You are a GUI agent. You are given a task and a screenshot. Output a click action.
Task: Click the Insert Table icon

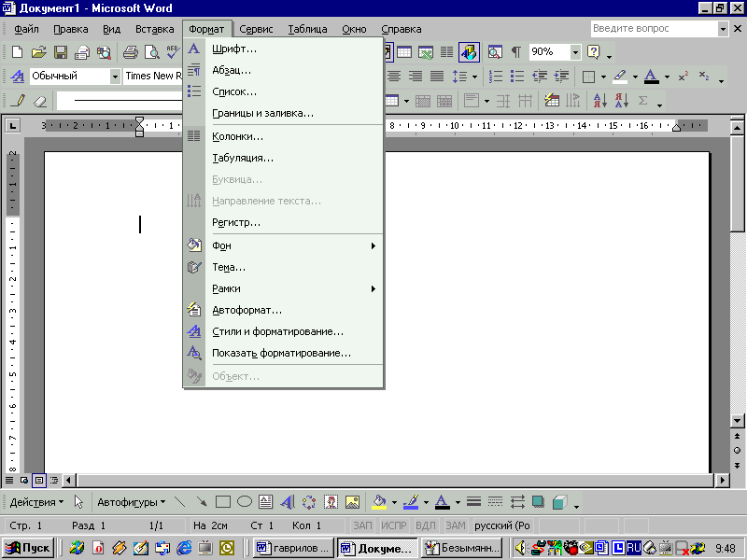pyautogui.click(x=404, y=52)
